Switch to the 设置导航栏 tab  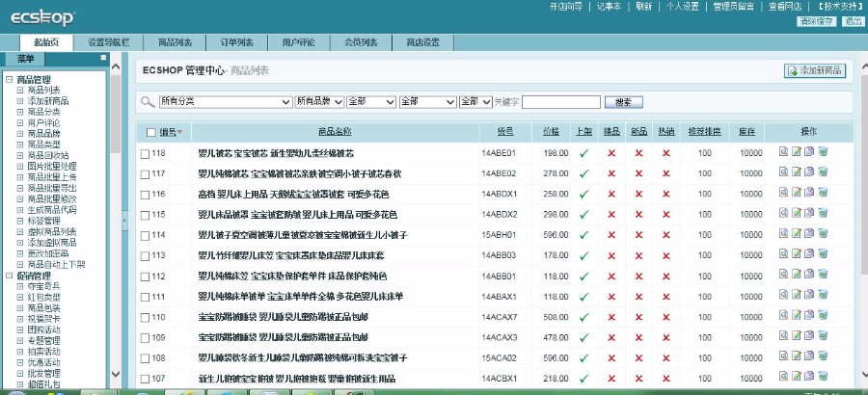pyautogui.click(x=108, y=42)
